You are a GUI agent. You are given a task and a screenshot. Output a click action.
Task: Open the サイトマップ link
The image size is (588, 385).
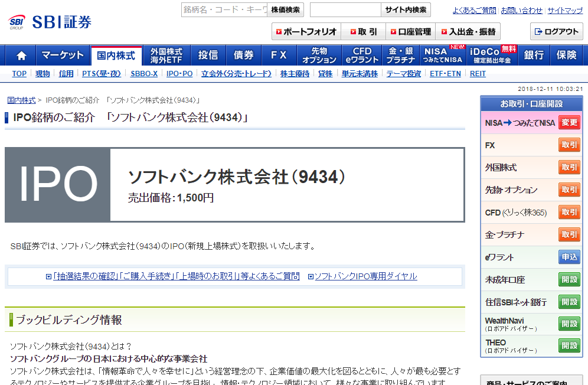pyautogui.click(x=565, y=11)
